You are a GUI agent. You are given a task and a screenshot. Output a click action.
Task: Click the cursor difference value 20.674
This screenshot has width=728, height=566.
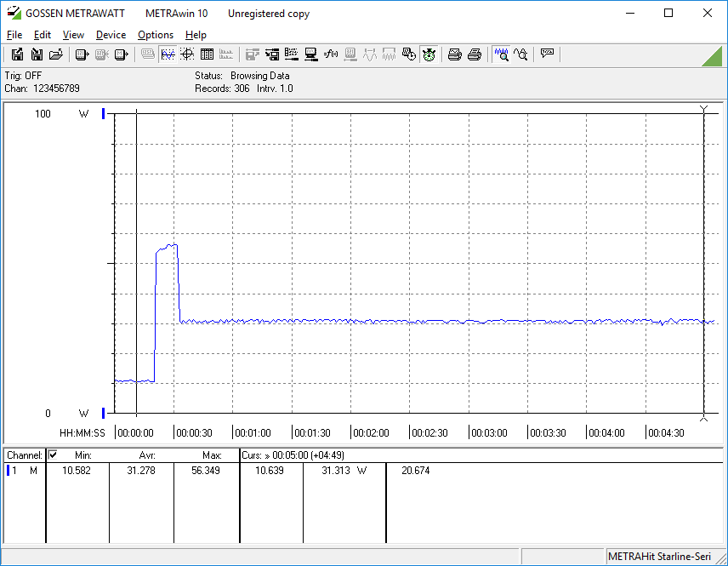coord(416,471)
